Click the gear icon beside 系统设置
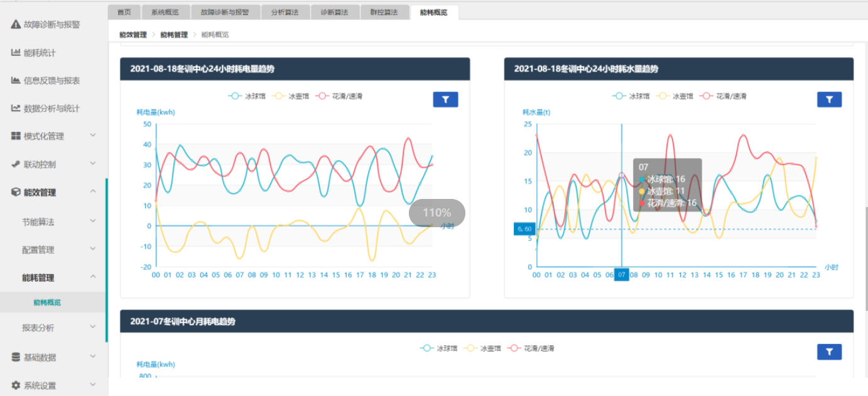This screenshot has height=396, width=868. 16,385
